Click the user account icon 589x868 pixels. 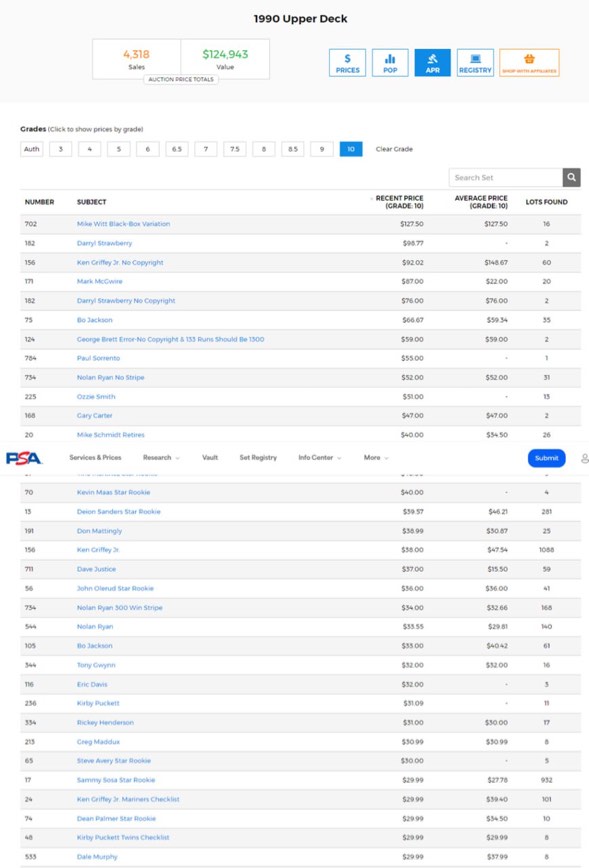[x=585, y=458]
